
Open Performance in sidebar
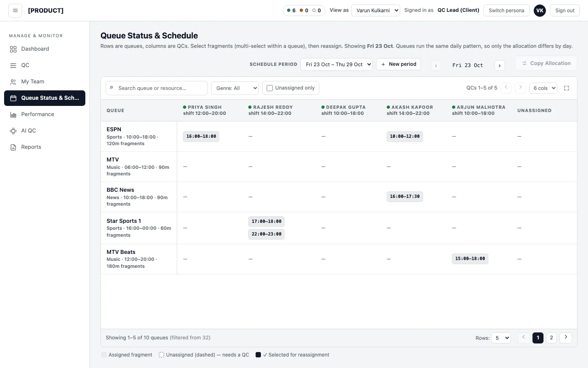tap(45, 114)
